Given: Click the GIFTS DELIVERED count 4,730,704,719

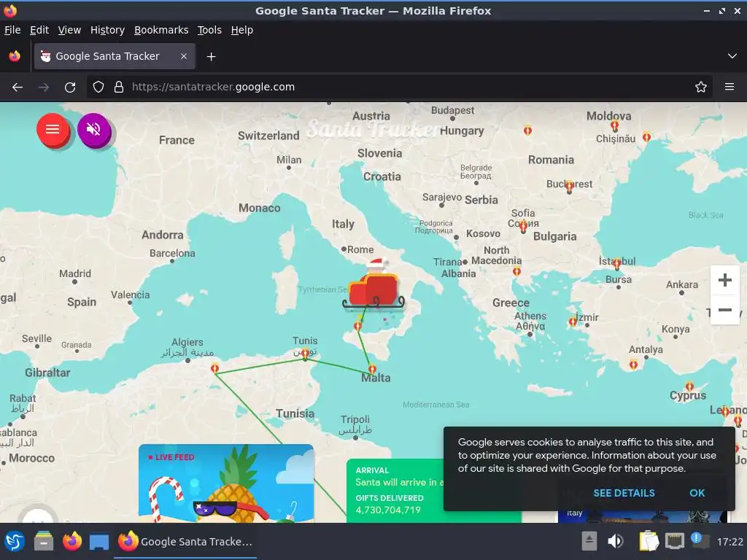Looking at the screenshot, I should tap(388, 510).
